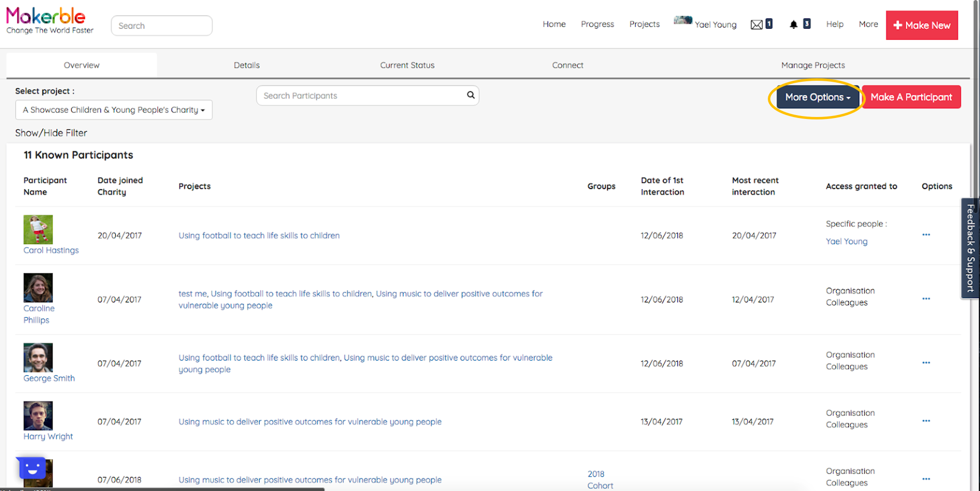Click Yael Young profile avatar in header
The width and height of the screenshot is (980, 491).
click(x=683, y=20)
